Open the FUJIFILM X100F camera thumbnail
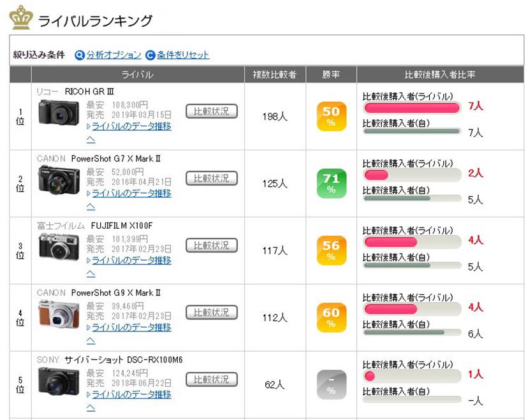 (59, 246)
